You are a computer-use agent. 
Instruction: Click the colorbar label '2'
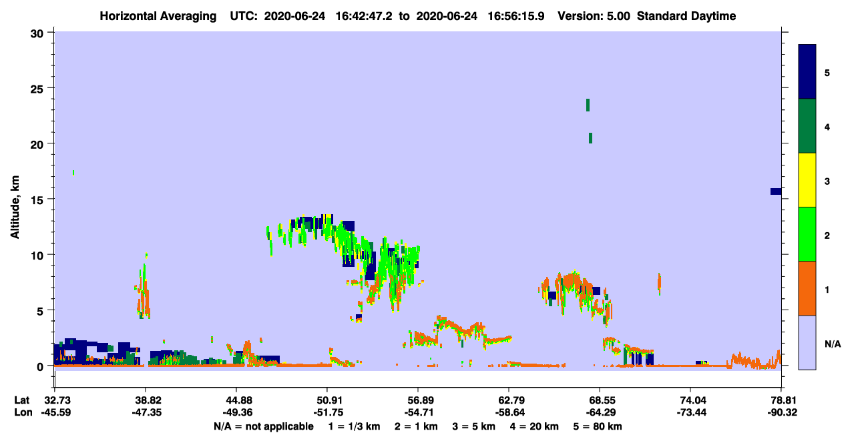pos(827,236)
